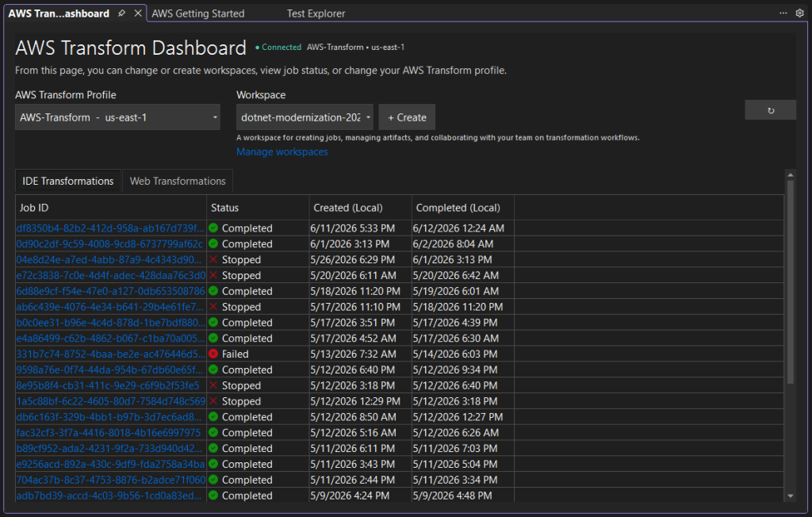Image resolution: width=812 pixels, height=517 pixels.
Task: Click the Job ID column header
Action: tap(111, 208)
